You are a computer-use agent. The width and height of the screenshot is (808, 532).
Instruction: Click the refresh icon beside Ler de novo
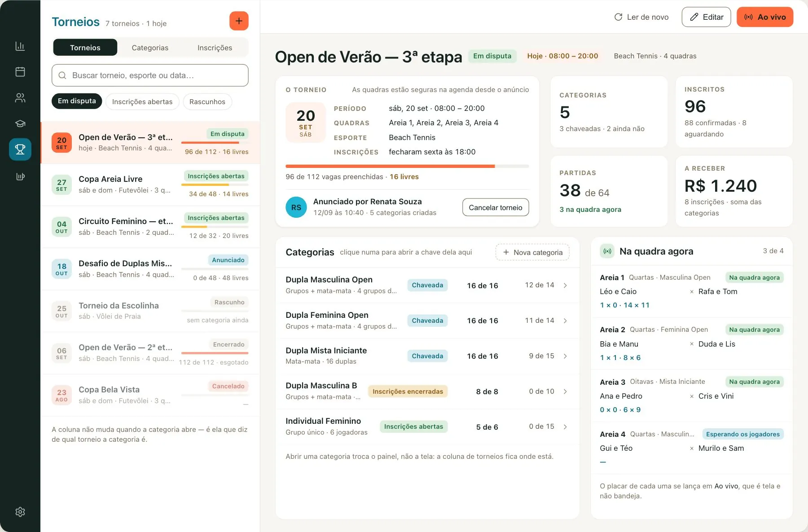click(x=618, y=17)
